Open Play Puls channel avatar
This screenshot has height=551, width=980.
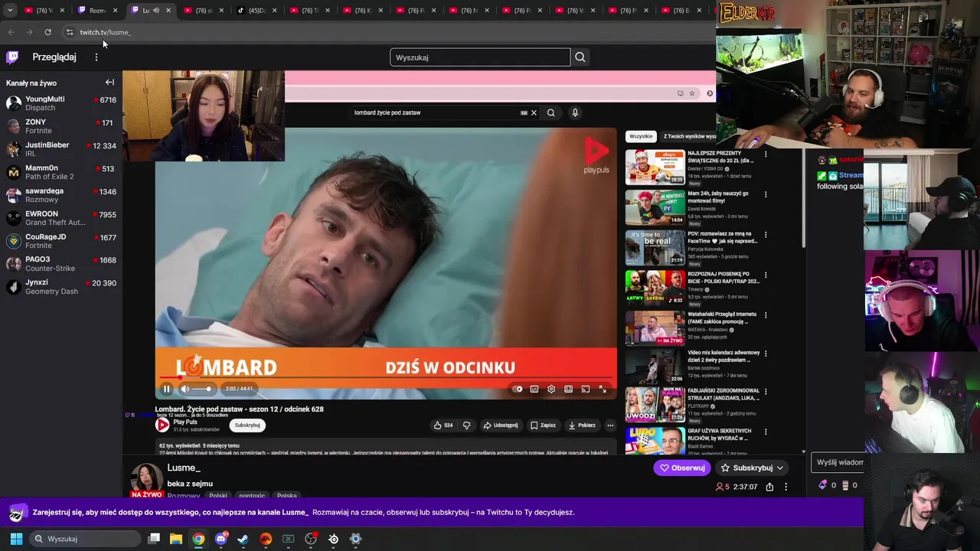[162, 425]
